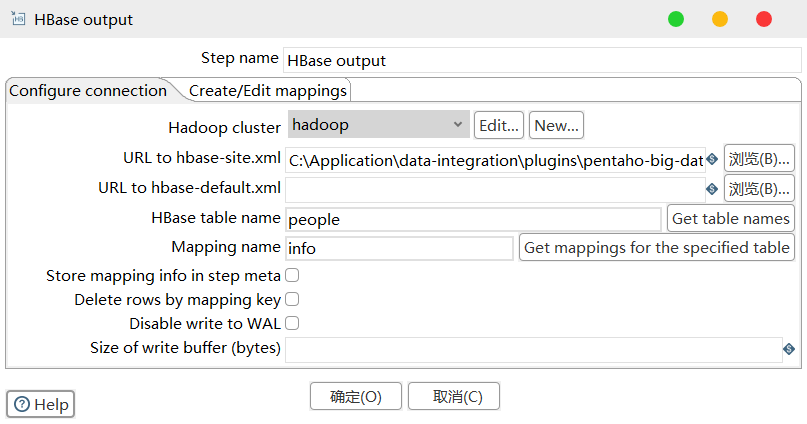The image size is (807, 424).
Task: Focus the Mapping name text field
Action: [399, 248]
